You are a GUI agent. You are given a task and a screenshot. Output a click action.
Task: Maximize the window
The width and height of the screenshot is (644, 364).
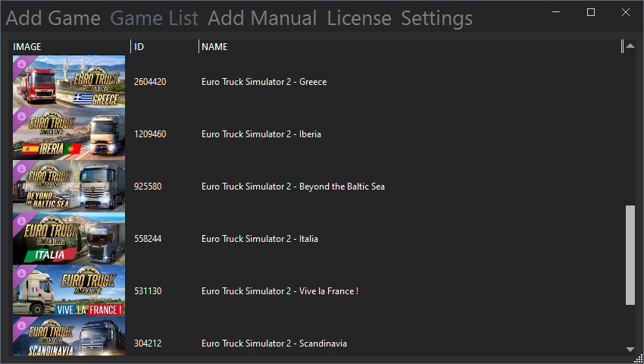pos(591,12)
